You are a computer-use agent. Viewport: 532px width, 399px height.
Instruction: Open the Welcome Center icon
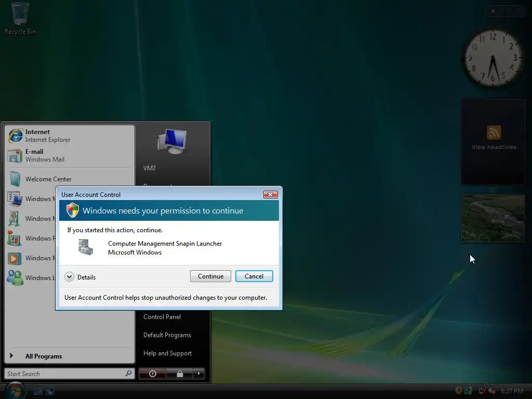(15, 179)
